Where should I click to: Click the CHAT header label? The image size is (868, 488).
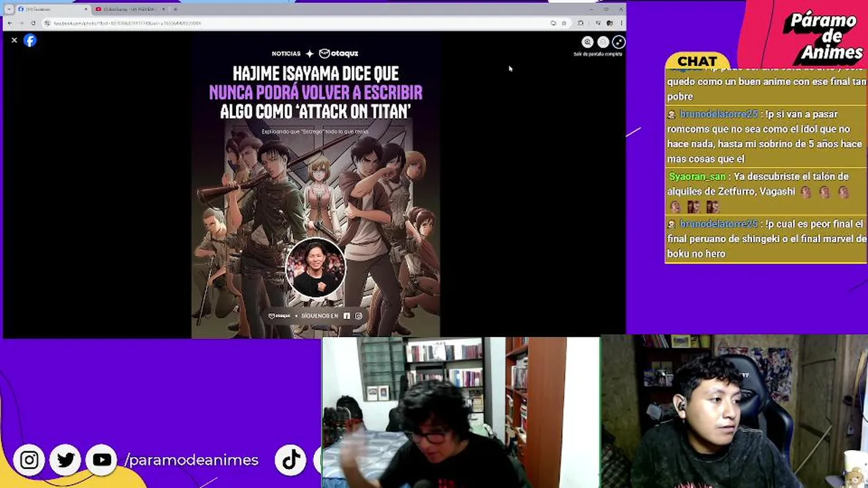[x=697, y=61]
